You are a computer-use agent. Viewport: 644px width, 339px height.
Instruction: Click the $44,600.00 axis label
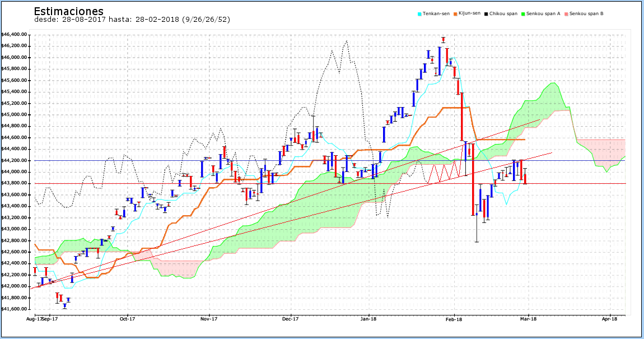coord(15,137)
